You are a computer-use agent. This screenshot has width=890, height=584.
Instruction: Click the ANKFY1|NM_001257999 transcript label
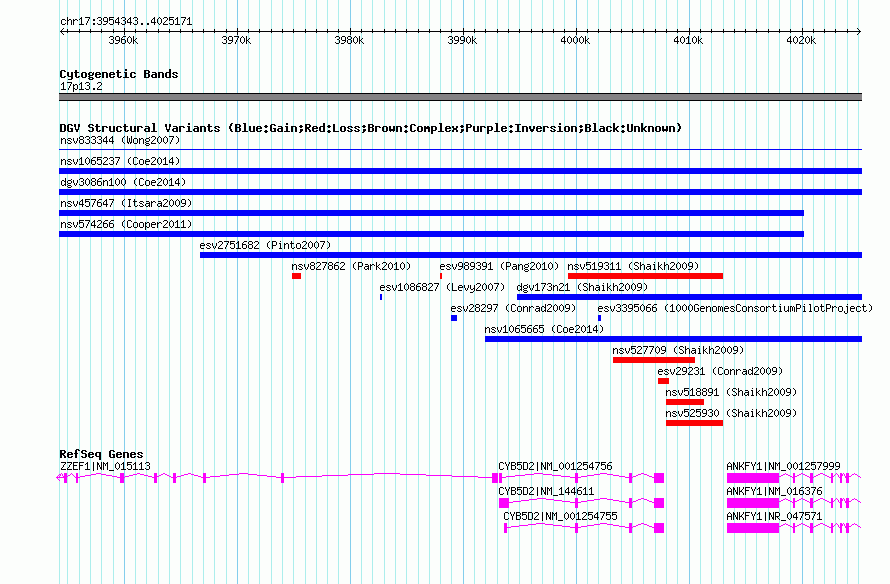coord(783,467)
